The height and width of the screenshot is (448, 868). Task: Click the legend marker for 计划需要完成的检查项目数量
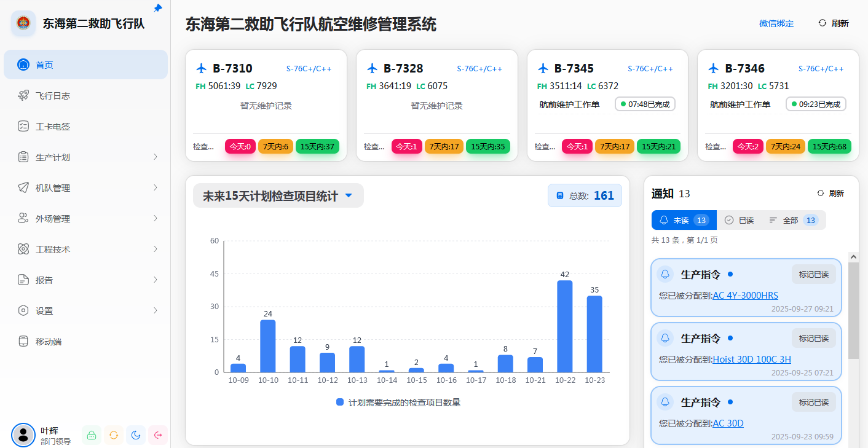tap(340, 403)
